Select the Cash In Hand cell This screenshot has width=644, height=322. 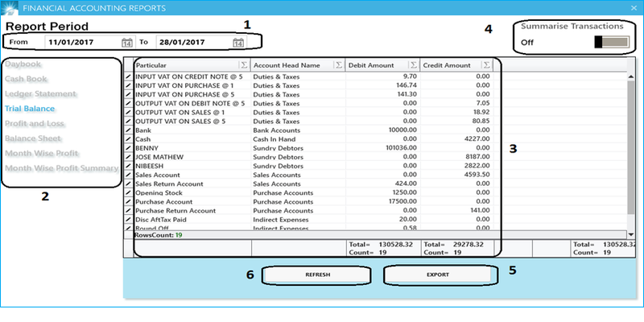coord(298,139)
